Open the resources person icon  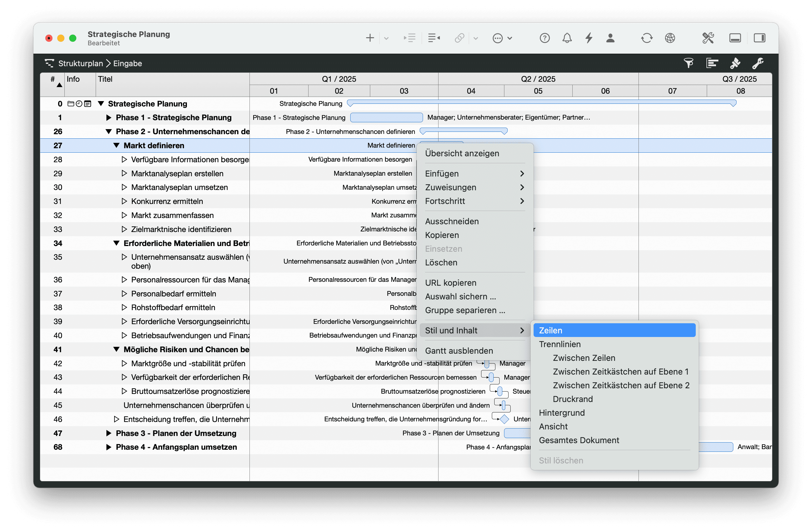[x=610, y=38]
